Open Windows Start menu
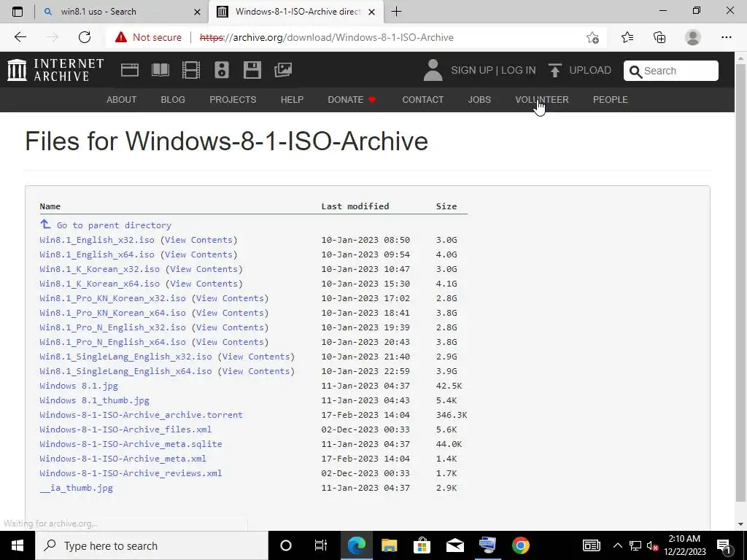747x560 pixels. point(18,545)
